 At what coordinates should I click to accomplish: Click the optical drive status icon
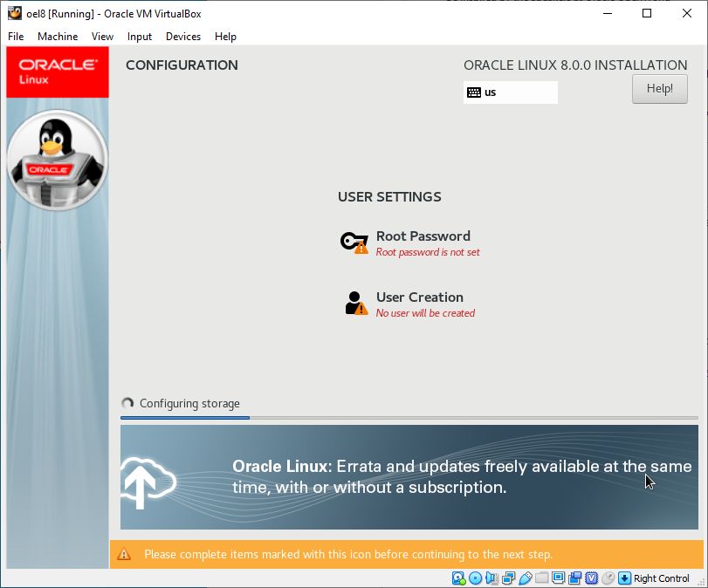[476, 578]
